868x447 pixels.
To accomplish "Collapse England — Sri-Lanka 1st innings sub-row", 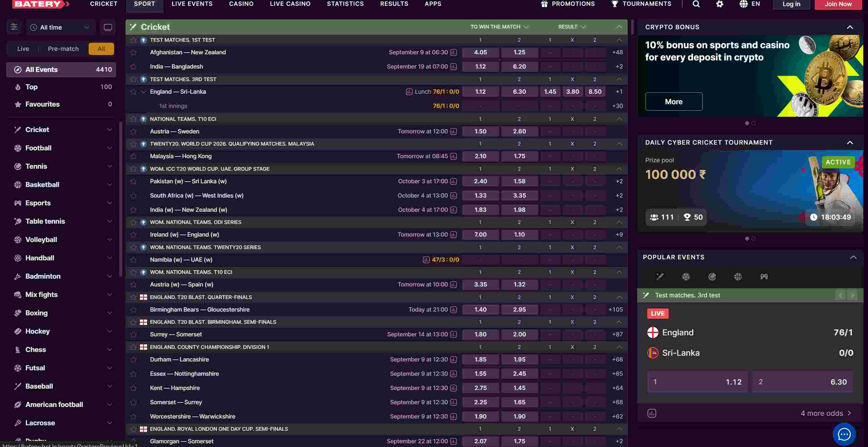I will tap(143, 92).
